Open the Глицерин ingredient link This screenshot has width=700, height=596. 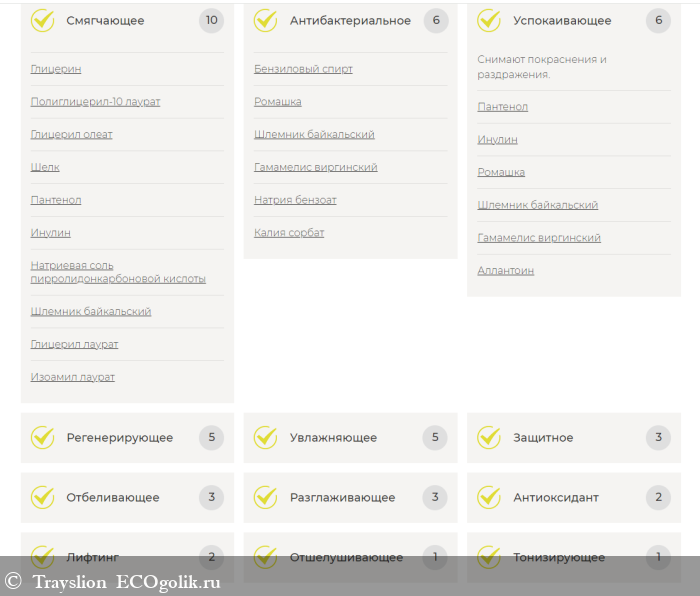coord(56,69)
